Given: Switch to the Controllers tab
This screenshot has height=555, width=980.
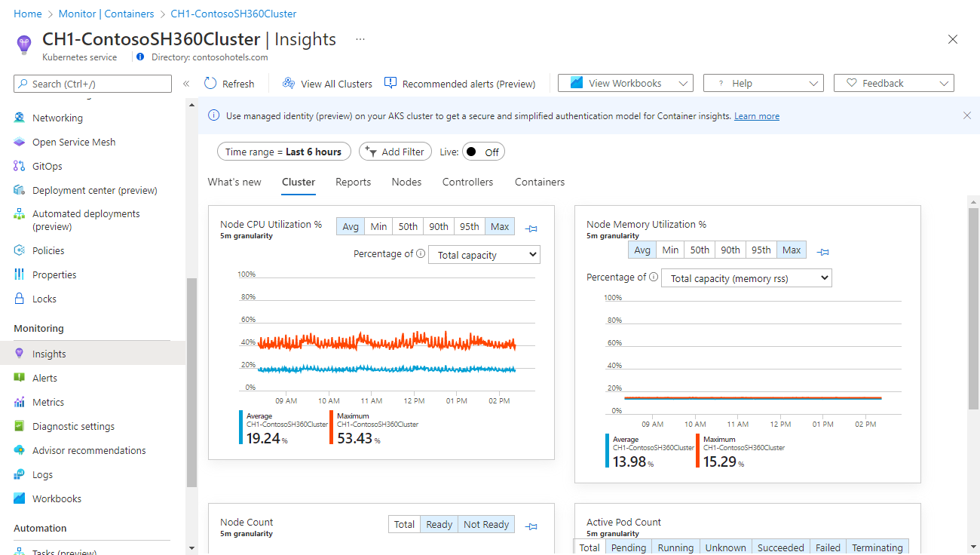Looking at the screenshot, I should point(468,182).
